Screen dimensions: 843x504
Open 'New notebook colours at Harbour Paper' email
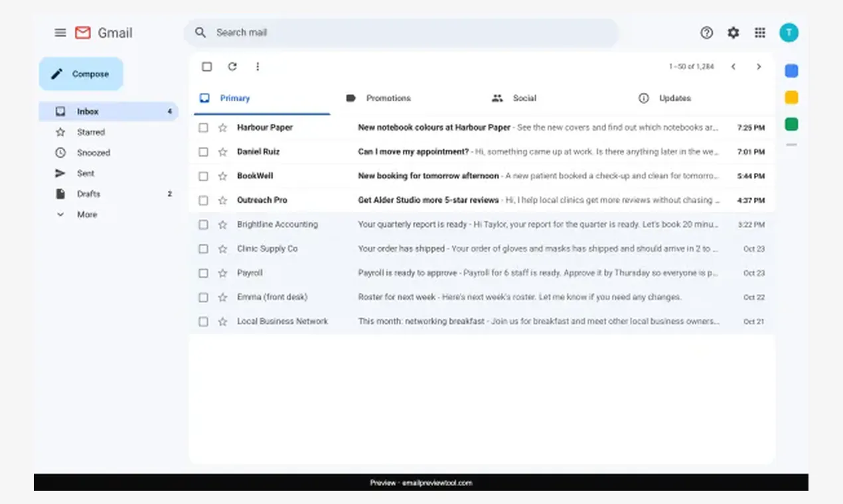(x=482, y=127)
